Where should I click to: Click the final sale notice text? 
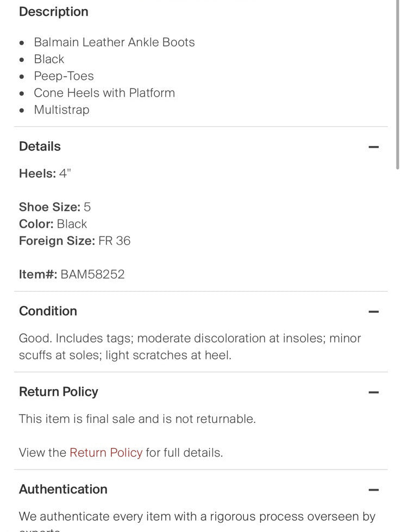coord(137,419)
